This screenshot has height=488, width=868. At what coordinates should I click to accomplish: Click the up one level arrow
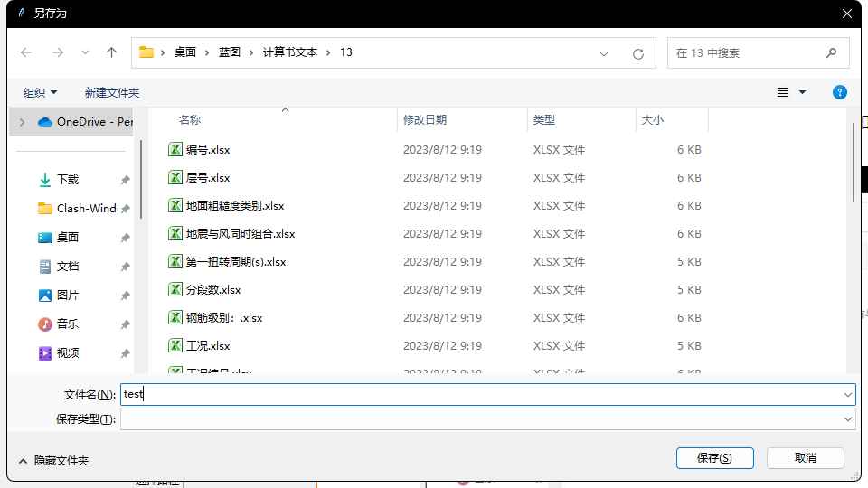(112, 52)
